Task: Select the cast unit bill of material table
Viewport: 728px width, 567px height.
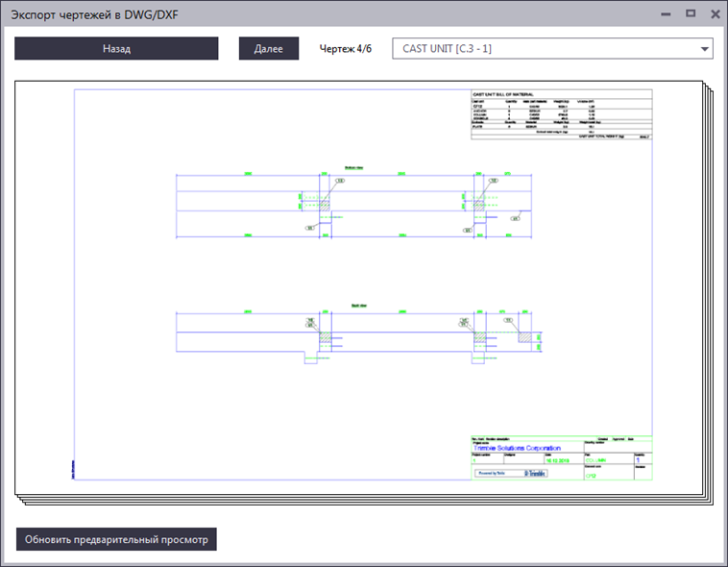Action: point(561,114)
